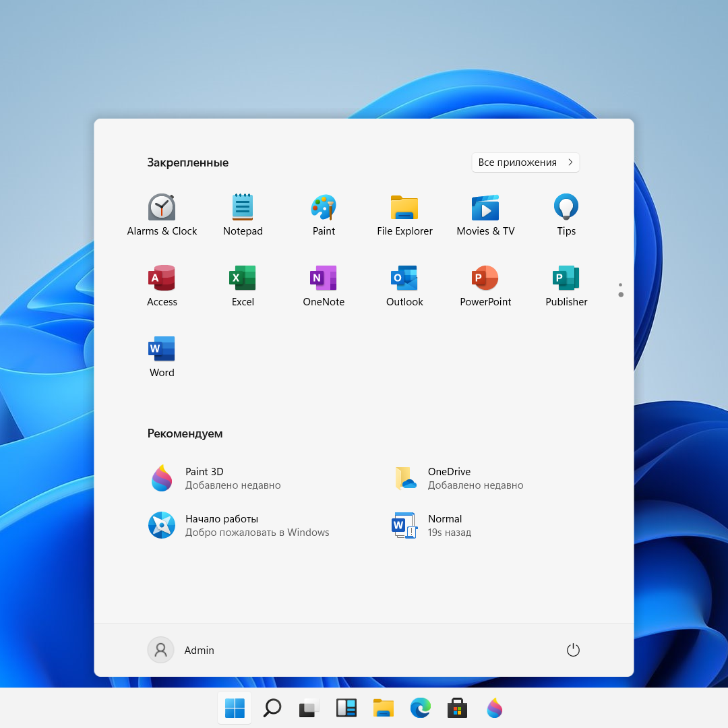Launch PowerPoint
Viewport: 728px width, 728px height.
pyautogui.click(x=485, y=285)
